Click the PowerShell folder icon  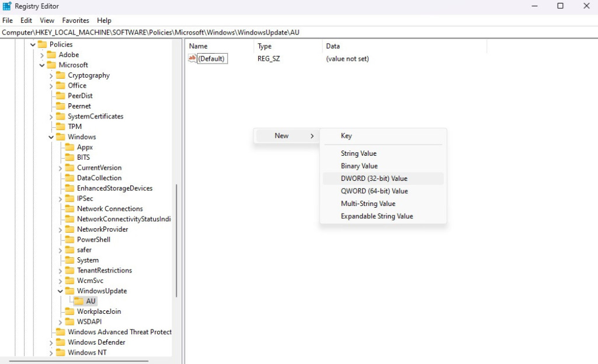pyautogui.click(x=69, y=240)
